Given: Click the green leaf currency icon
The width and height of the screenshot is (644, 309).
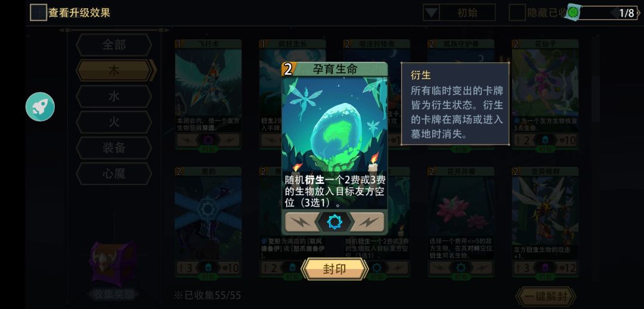Looking at the screenshot, I should [573, 13].
